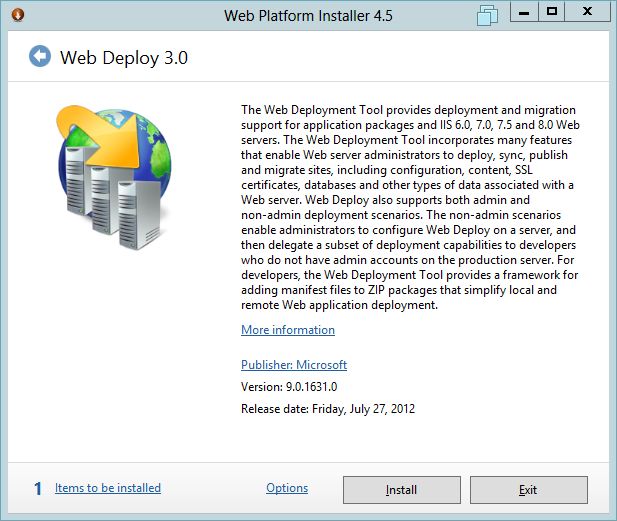Click the overlapping windows icon in title bar
Viewport: 617px width, 521px height.
click(487, 15)
